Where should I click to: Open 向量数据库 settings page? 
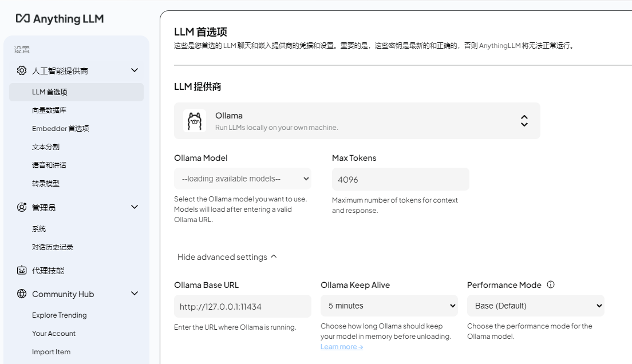click(x=49, y=110)
